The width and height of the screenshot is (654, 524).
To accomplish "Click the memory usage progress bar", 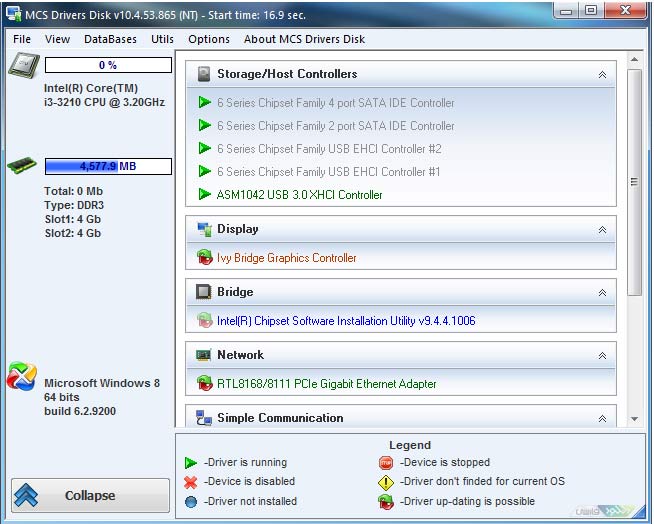I will tap(108, 166).
